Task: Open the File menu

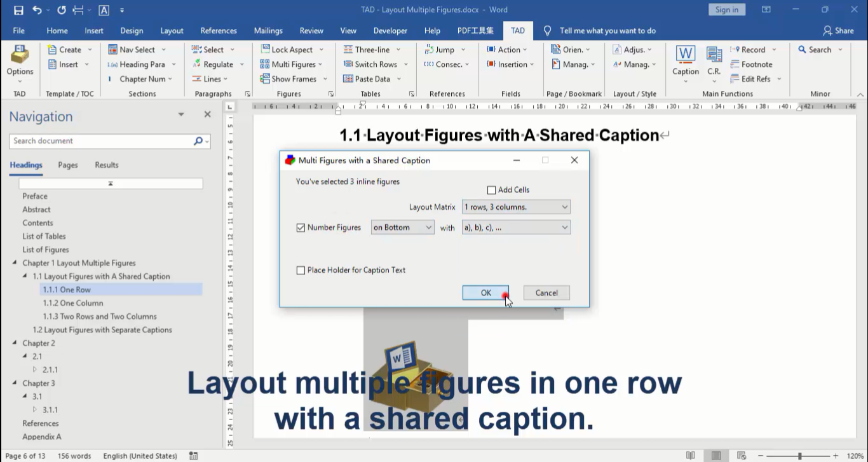Action: [18, 31]
